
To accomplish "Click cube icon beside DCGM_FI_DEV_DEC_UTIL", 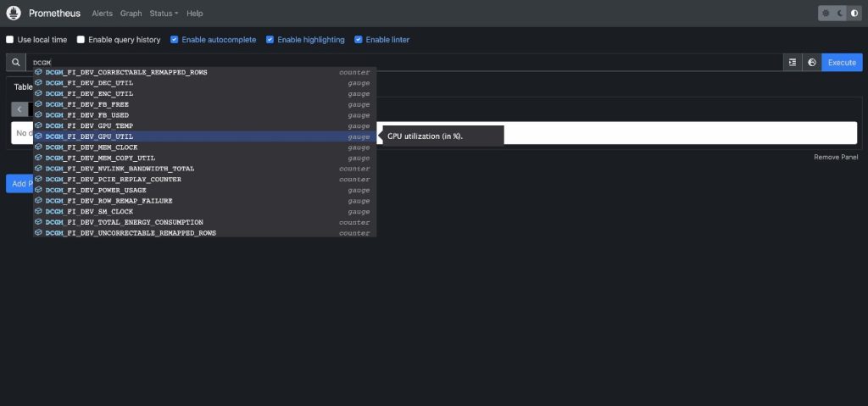I will [38, 82].
